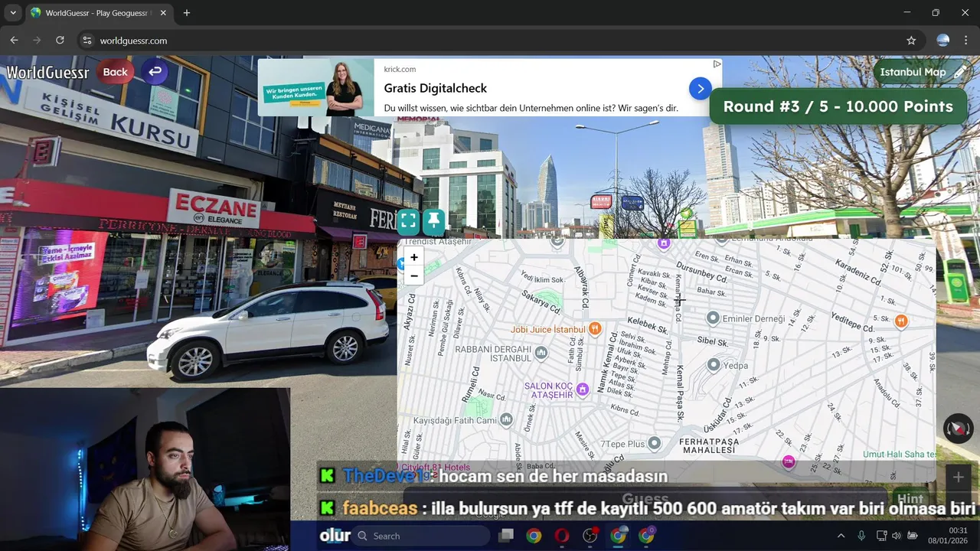Open a new browser tab
980x551 pixels.
[x=187, y=13]
